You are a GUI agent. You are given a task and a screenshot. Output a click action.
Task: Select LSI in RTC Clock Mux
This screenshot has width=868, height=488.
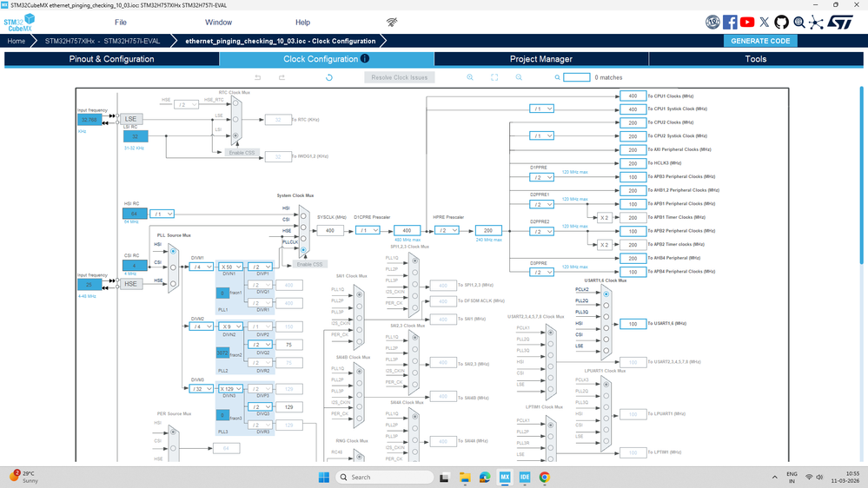coord(235,135)
